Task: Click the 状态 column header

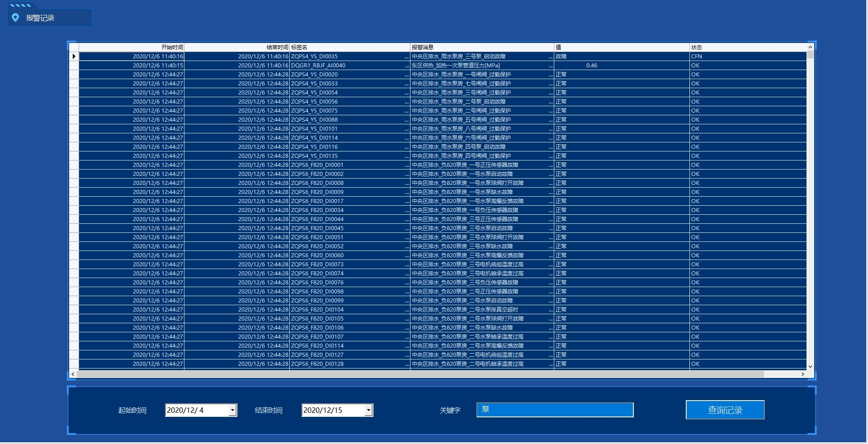Action: (748, 47)
